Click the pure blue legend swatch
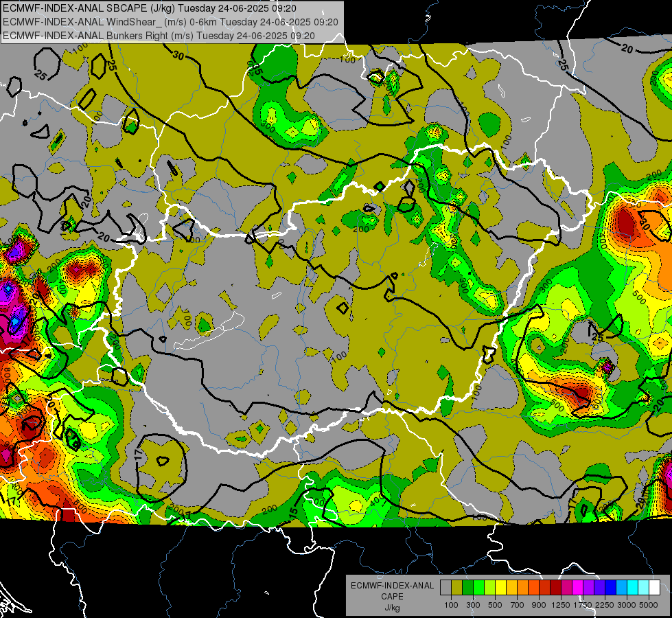Image resolution: width=672 pixels, height=618 pixels. click(x=611, y=588)
